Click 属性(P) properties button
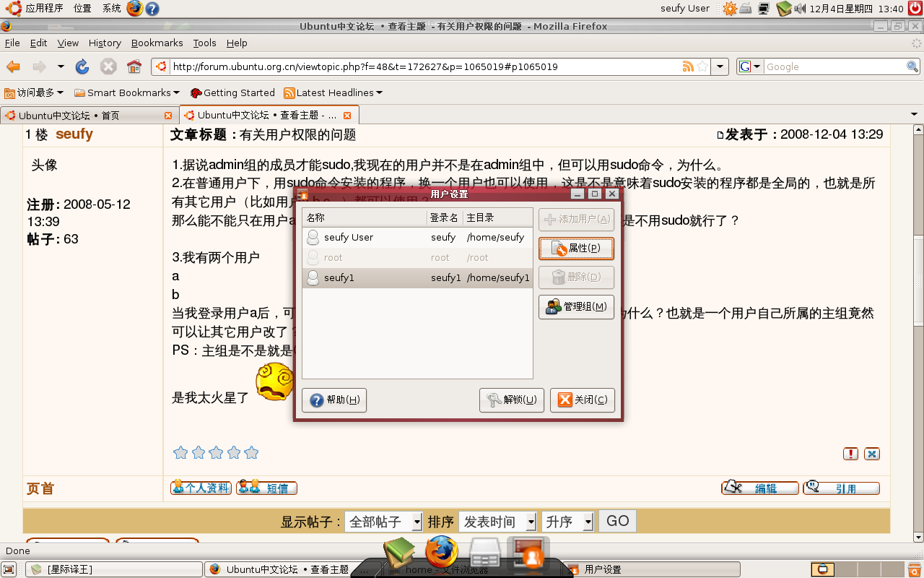 [x=576, y=248]
